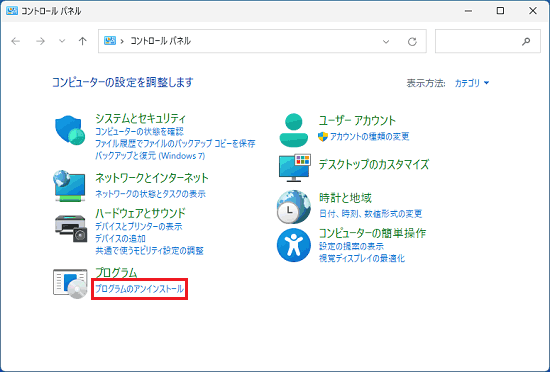Click the Forward arrow in navigation bar
This screenshot has width=550, height=372.
click(x=40, y=41)
